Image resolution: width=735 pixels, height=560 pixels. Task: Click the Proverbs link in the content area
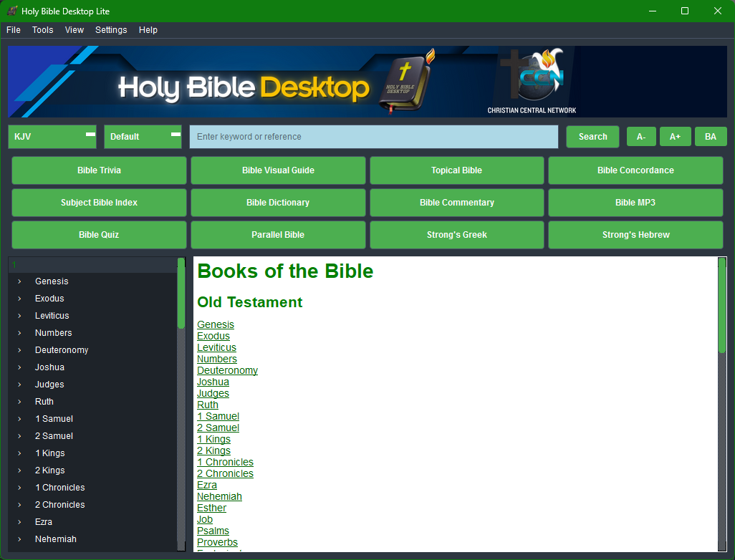[217, 542]
